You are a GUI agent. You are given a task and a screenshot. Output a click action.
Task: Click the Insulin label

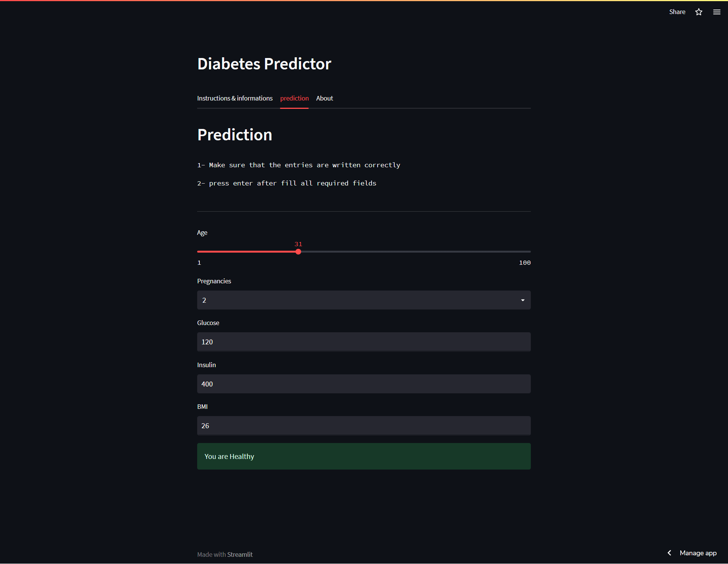click(206, 365)
